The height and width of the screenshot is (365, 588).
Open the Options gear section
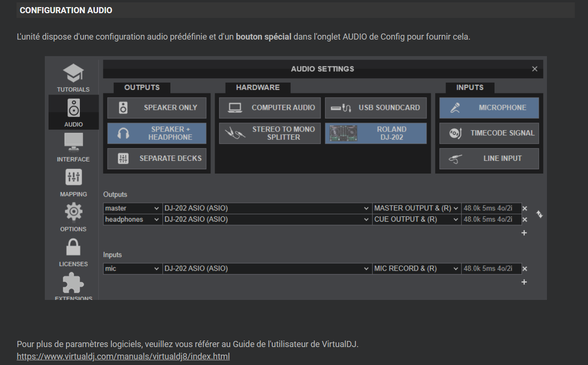(x=73, y=217)
